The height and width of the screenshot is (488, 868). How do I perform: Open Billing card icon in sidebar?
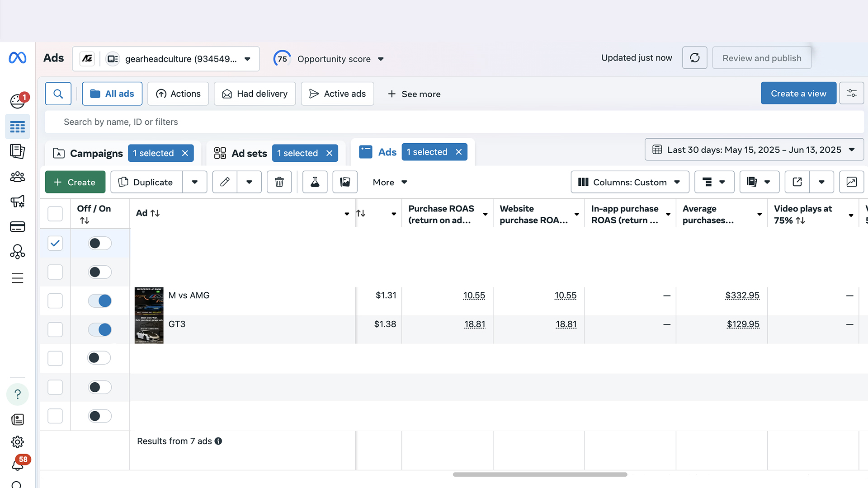click(x=17, y=226)
